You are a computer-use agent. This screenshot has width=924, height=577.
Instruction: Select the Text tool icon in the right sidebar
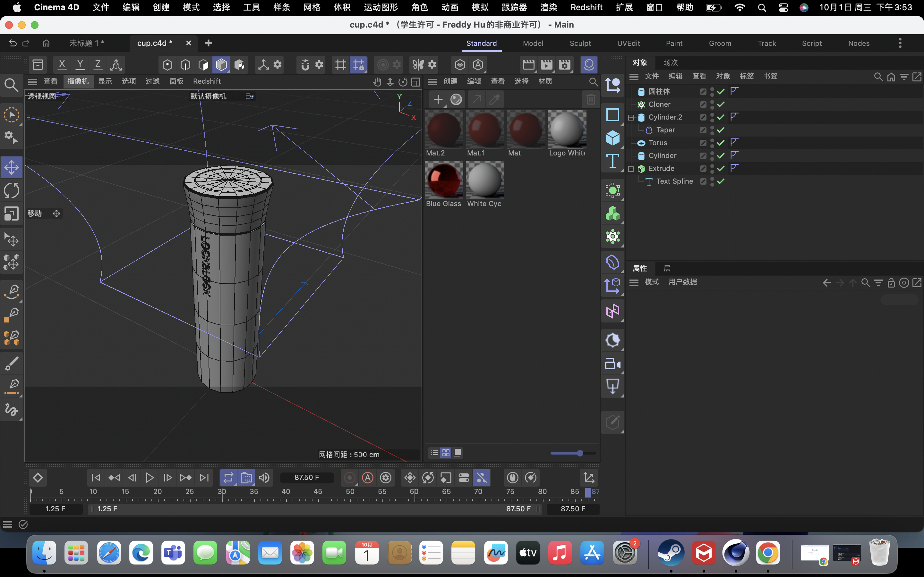point(613,161)
